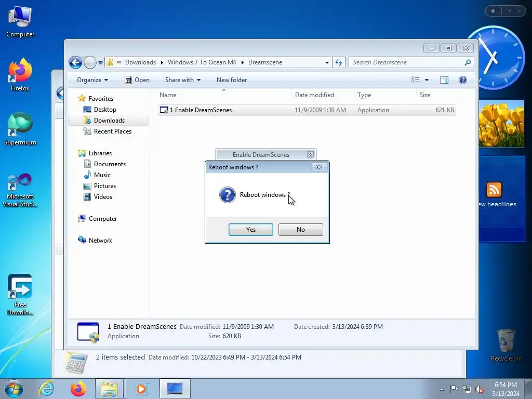The image size is (532, 399).
Task: Click the Firefox desktop shortcut
Action: click(20, 75)
